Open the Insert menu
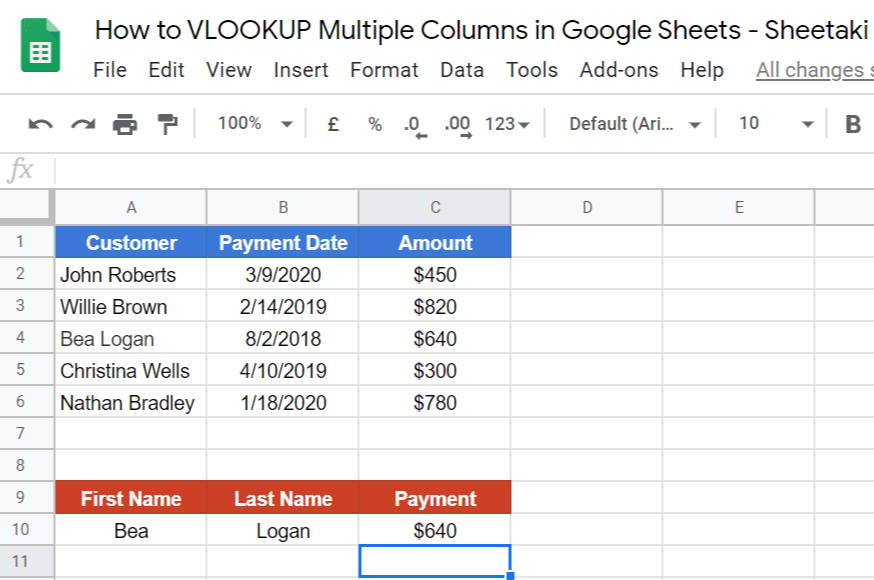Image resolution: width=874 pixels, height=580 pixels. click(x=301, y=70)
